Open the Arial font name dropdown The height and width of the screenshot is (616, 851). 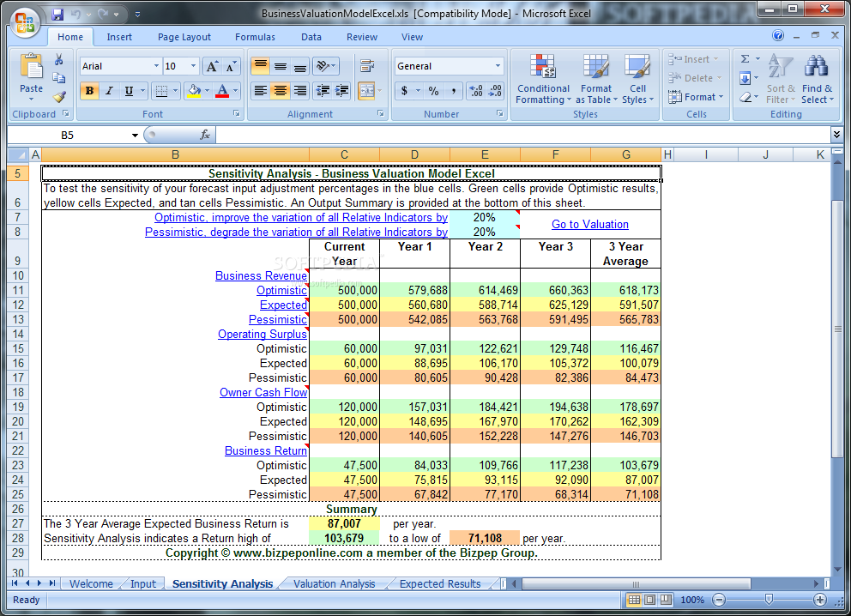pos(156,66)
